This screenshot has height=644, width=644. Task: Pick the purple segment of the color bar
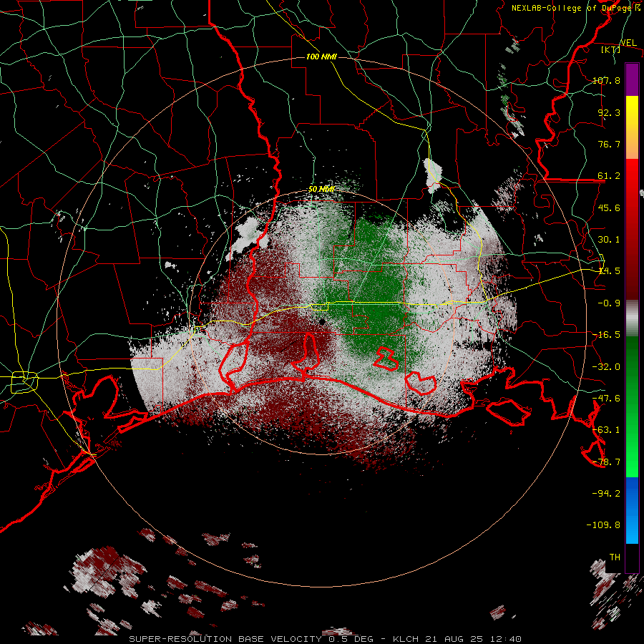point(632,79)
